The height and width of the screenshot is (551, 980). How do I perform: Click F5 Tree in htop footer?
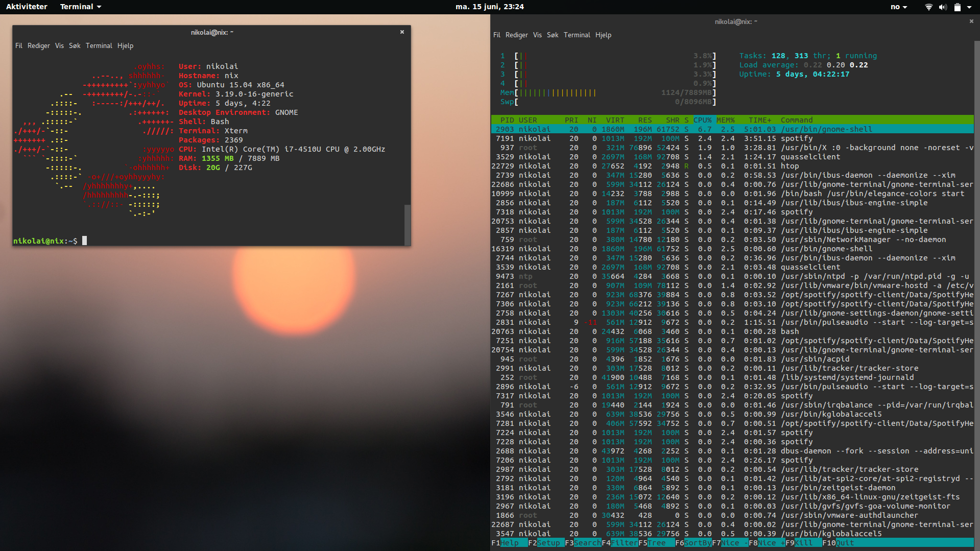[x=656, y=543]
